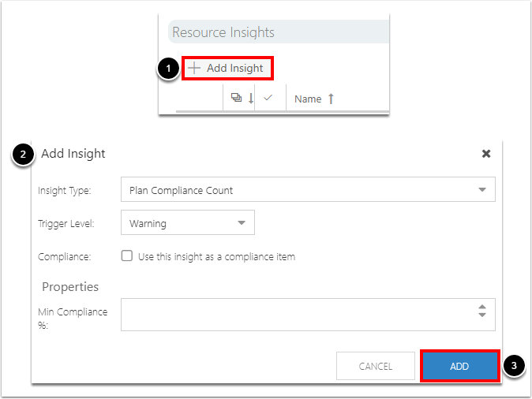Close the Add Insight dialog with X

point(486,154)
